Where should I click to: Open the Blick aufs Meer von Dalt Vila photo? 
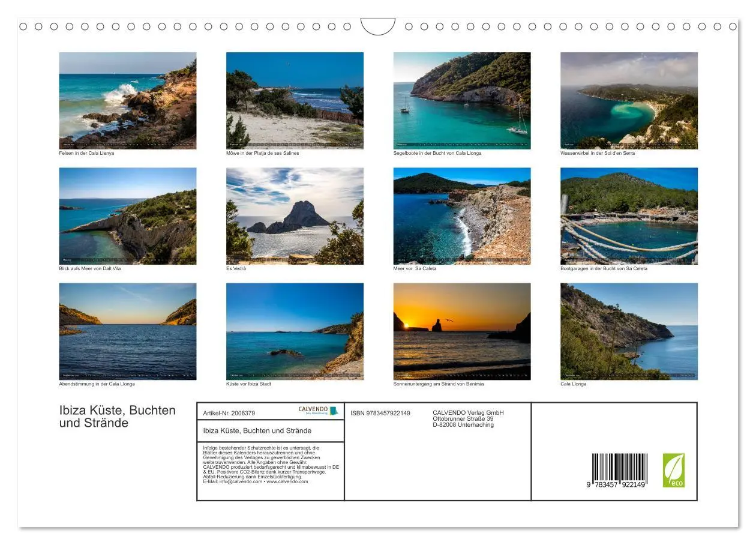coord(128,216)
